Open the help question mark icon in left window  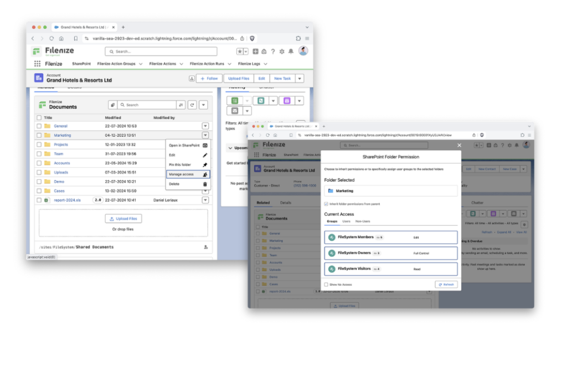point(273,51)
